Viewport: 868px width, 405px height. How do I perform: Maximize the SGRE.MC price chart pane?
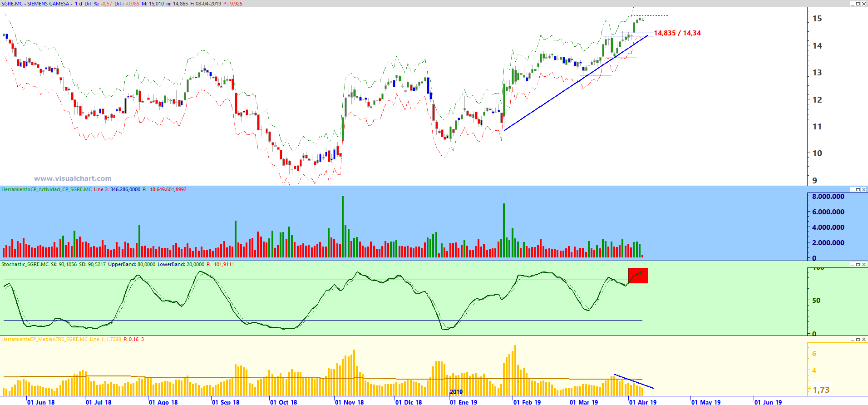pos(858,4)
